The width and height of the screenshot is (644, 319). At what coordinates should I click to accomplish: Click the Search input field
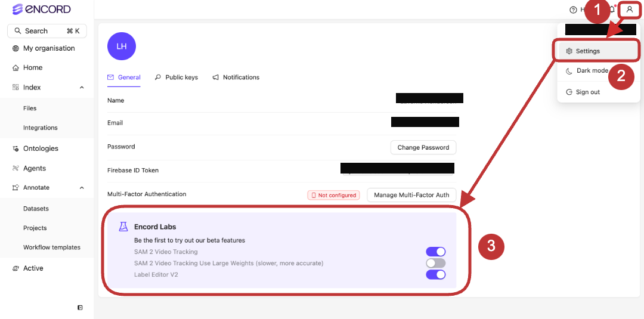pyautogui.click(x=47, y=31)
